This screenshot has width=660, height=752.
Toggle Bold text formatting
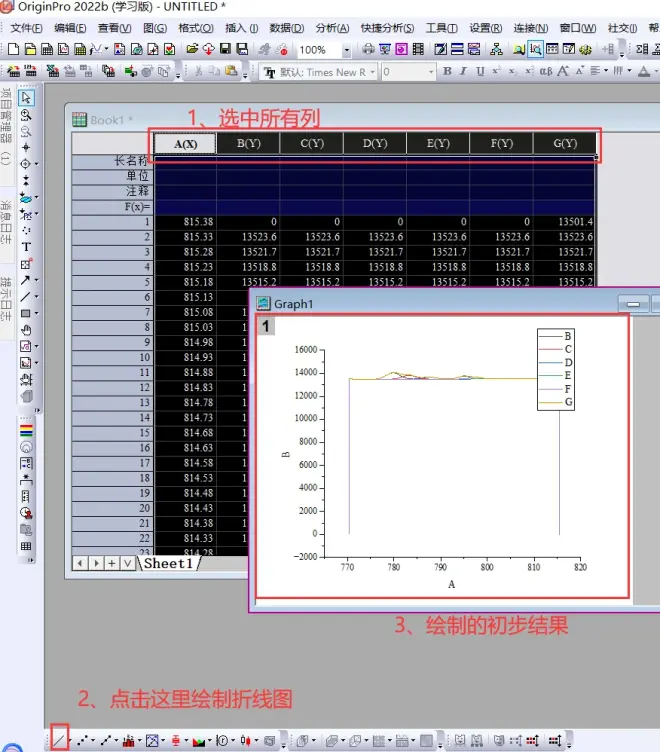[447, 72]
